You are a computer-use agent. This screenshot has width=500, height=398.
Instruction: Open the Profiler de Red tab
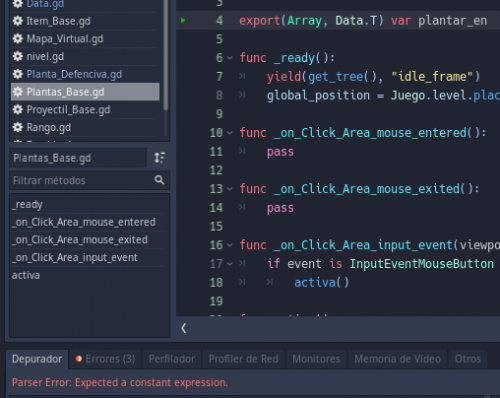pyautogui.click(x=244, y=359)
